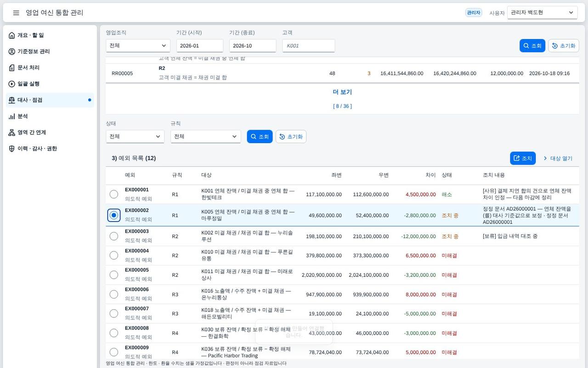The height and width of the screenshot is (368, 588).
Task: Click 조치 중 status of EX000003
Action: (x=450, y=236)
